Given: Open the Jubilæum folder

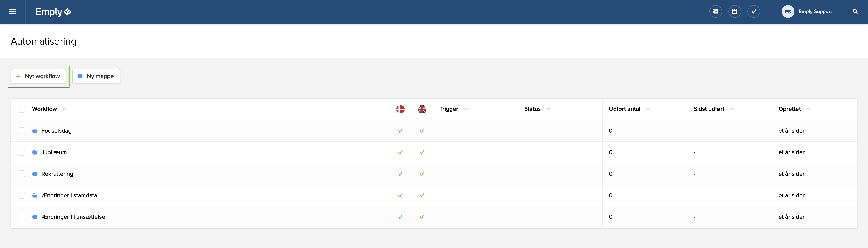Looking at the screenshot, I should click(54, 152).
